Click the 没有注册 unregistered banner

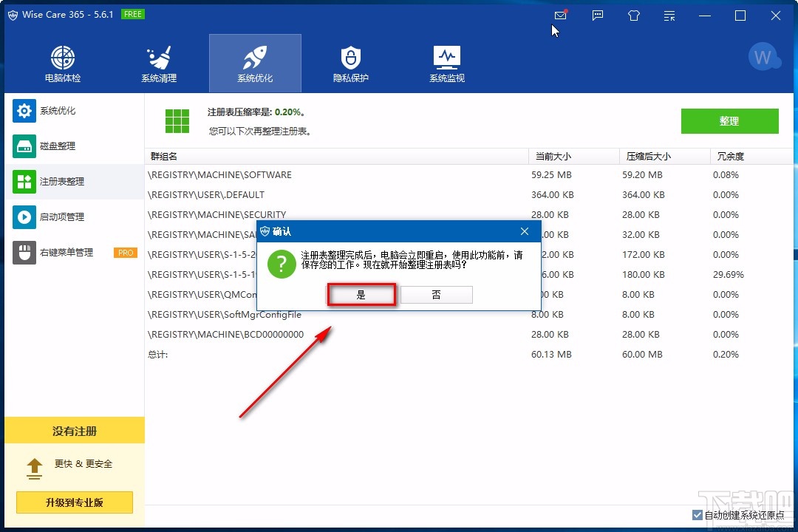point(75,431)
